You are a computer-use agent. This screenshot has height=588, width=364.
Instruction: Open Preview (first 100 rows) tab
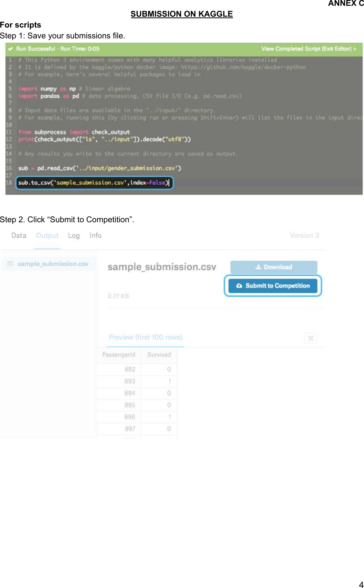145,337
